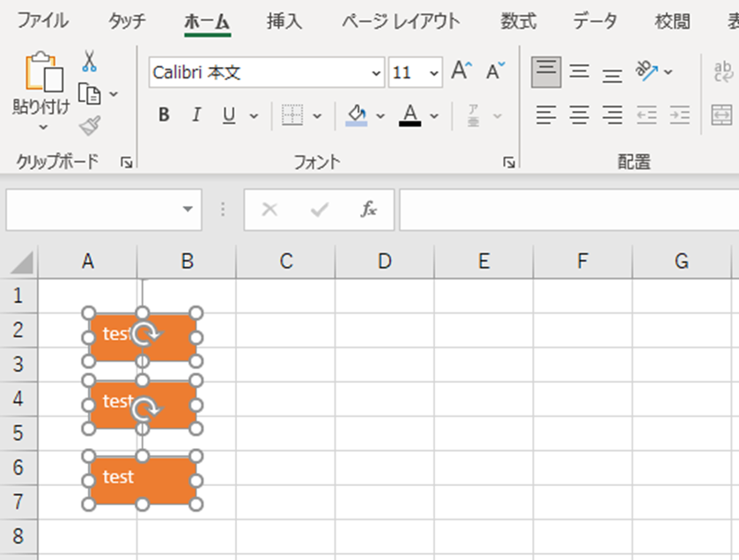Open the Calibri font name dropdown
This screenshot has height=560, width=739.
tap(376, 73)
